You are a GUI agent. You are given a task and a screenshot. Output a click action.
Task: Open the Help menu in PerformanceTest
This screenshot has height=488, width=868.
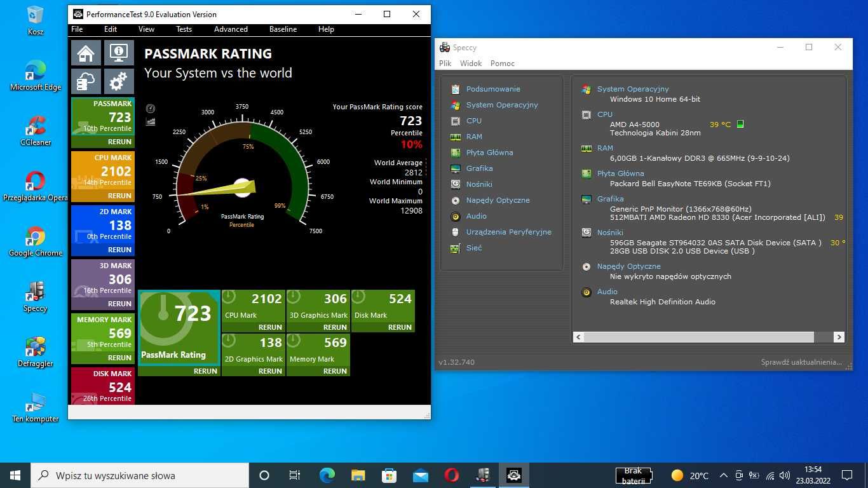(326, 29)
